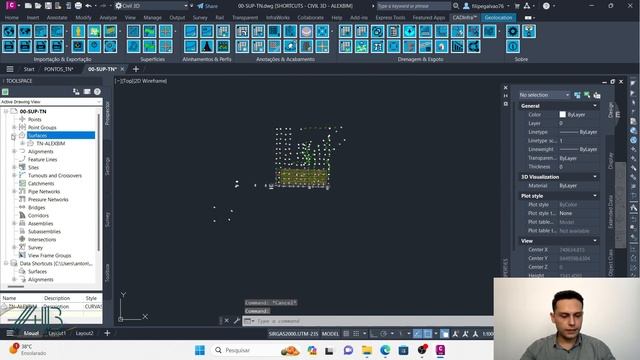640x360 pixels.
Task: Switch to the CADinfra ribbon tab
Action: click(x=465, y=18)
